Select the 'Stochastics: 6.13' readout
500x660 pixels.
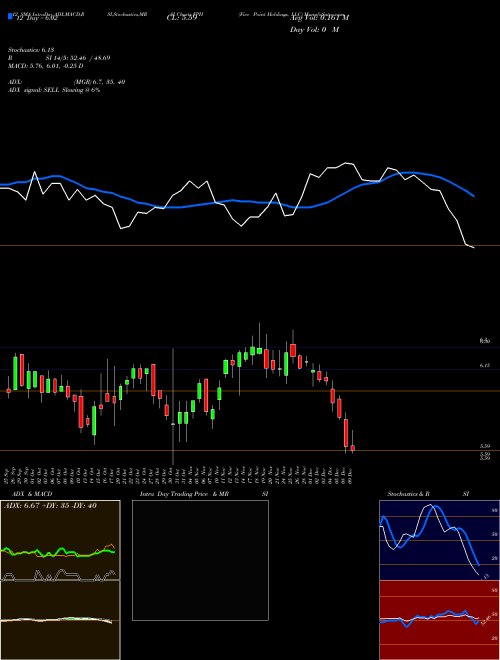31,50
